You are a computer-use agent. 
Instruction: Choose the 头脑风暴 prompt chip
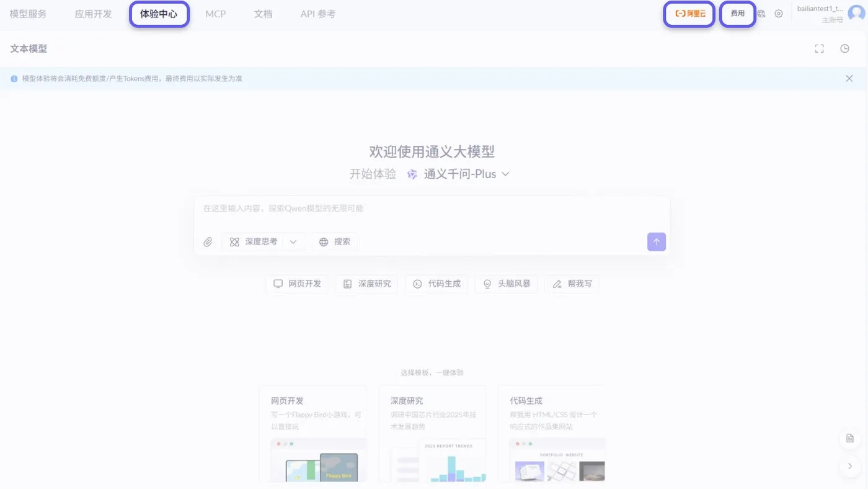507,284
